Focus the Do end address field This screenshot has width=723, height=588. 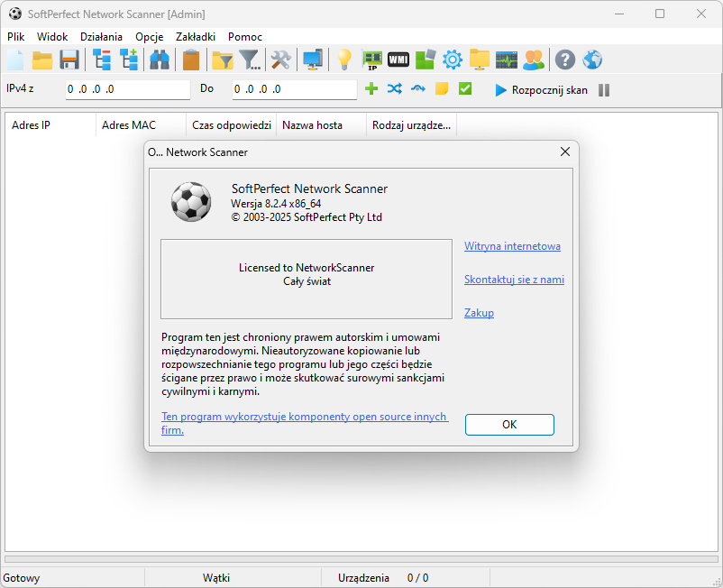point(295,89)
